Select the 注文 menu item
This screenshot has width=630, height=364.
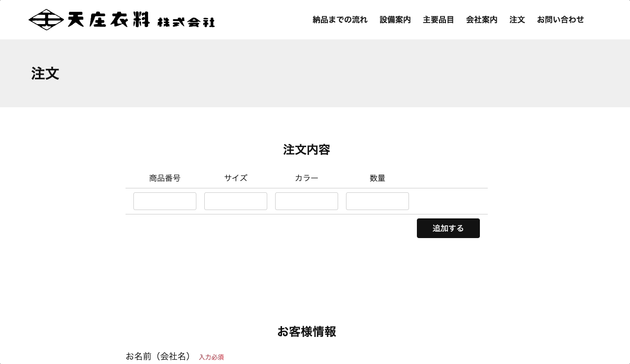(x=517, y=20)
